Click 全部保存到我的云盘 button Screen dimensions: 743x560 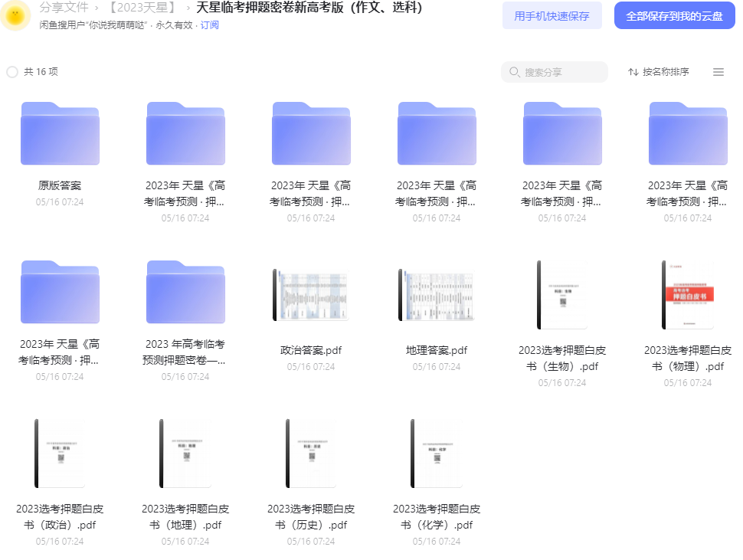point(674,15)
